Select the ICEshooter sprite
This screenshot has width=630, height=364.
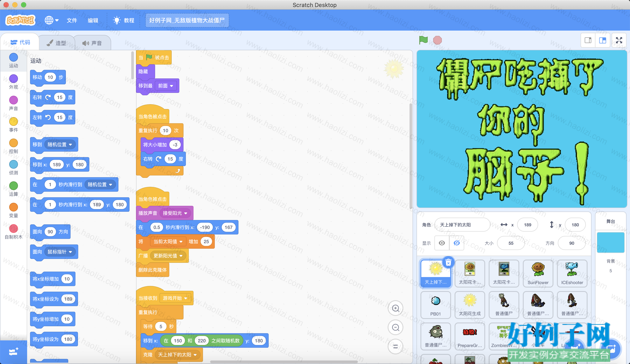coord(572,273)
